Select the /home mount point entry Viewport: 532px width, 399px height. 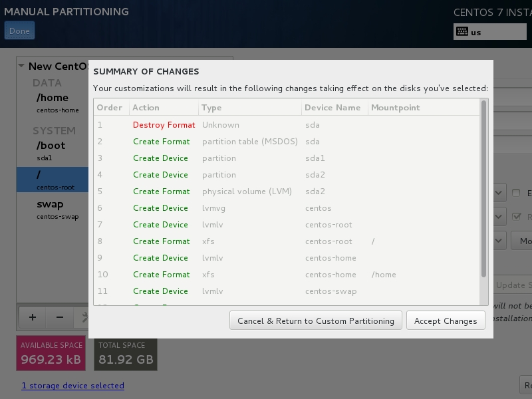click(53, 103)
